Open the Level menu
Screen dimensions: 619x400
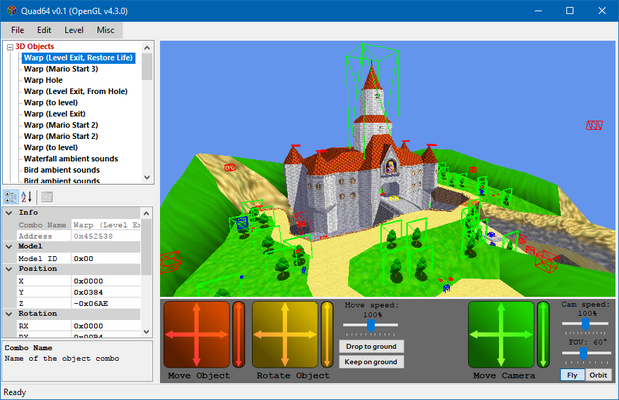74,30
